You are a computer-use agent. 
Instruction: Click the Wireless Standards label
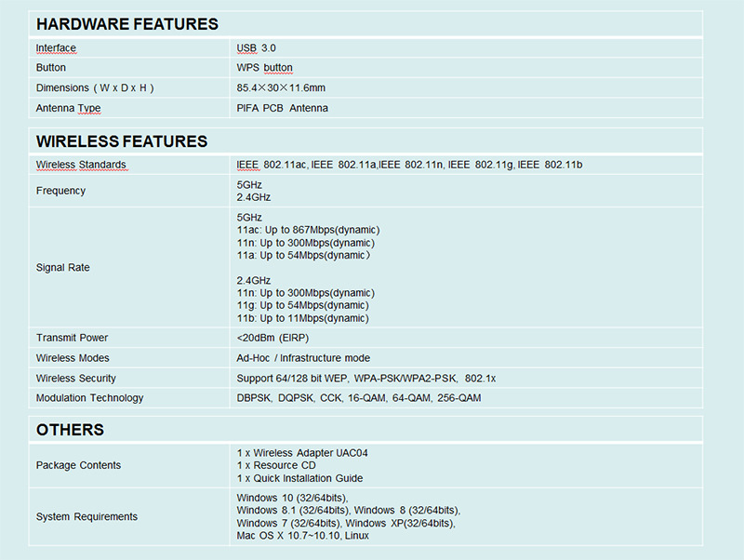click(81, 165)
